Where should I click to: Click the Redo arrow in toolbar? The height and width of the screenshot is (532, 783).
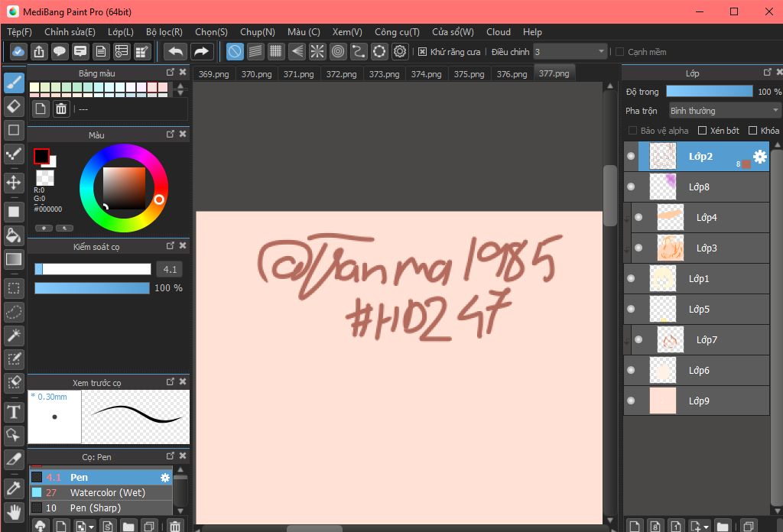point(201,51)
